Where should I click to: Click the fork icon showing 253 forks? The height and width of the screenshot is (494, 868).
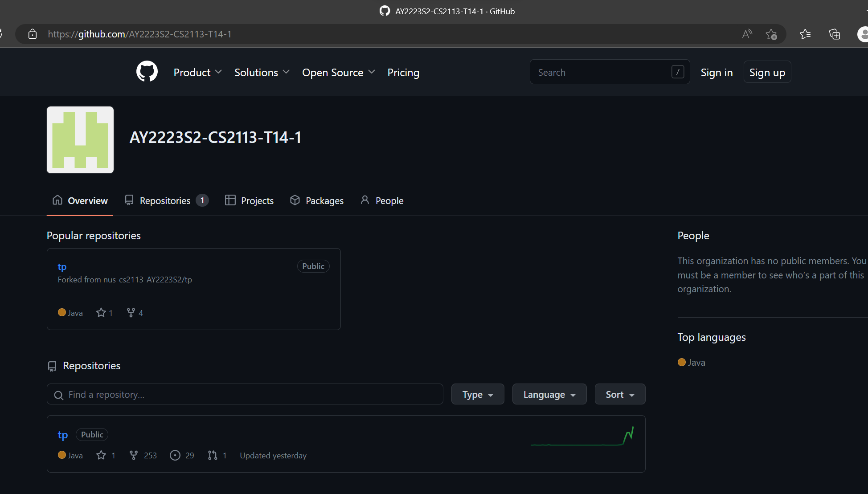133,455
